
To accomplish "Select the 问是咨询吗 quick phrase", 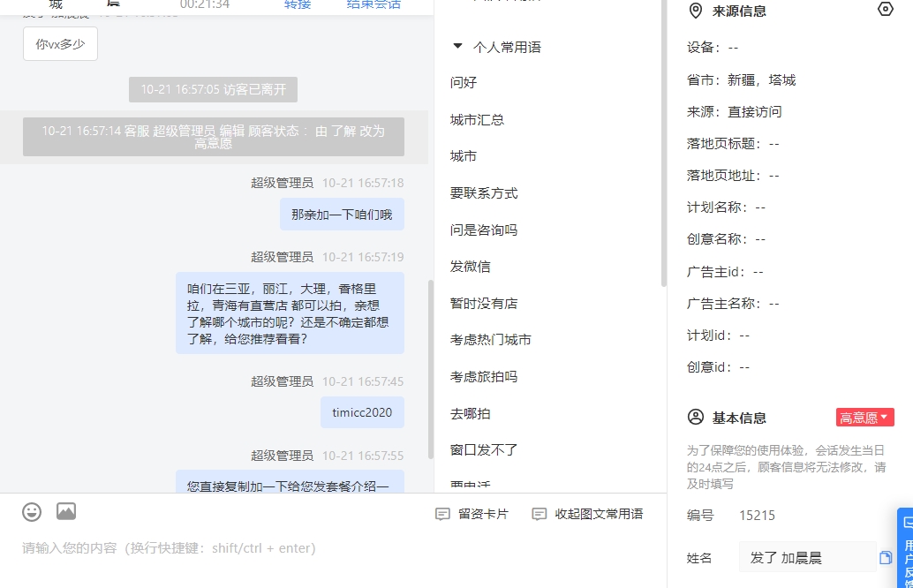I will point(484,230).
